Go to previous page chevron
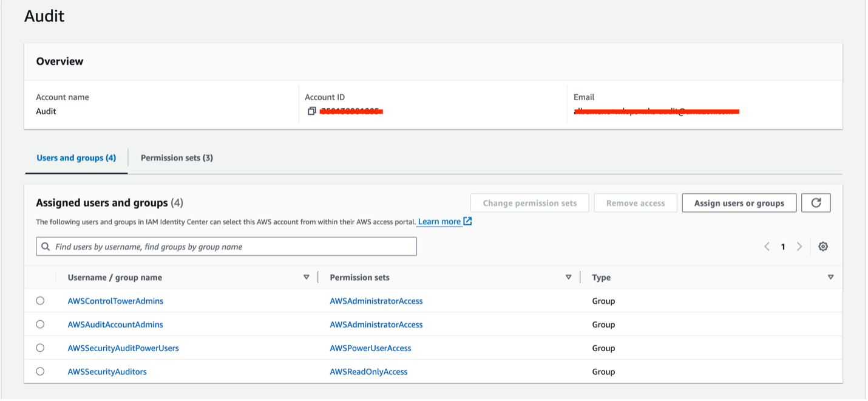 tap(767, 247)
